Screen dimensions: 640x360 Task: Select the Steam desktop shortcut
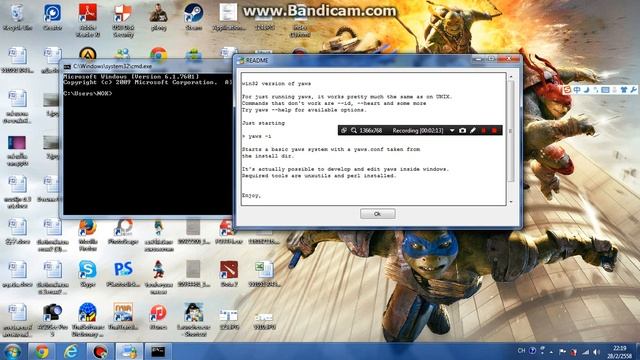(193, 18)
